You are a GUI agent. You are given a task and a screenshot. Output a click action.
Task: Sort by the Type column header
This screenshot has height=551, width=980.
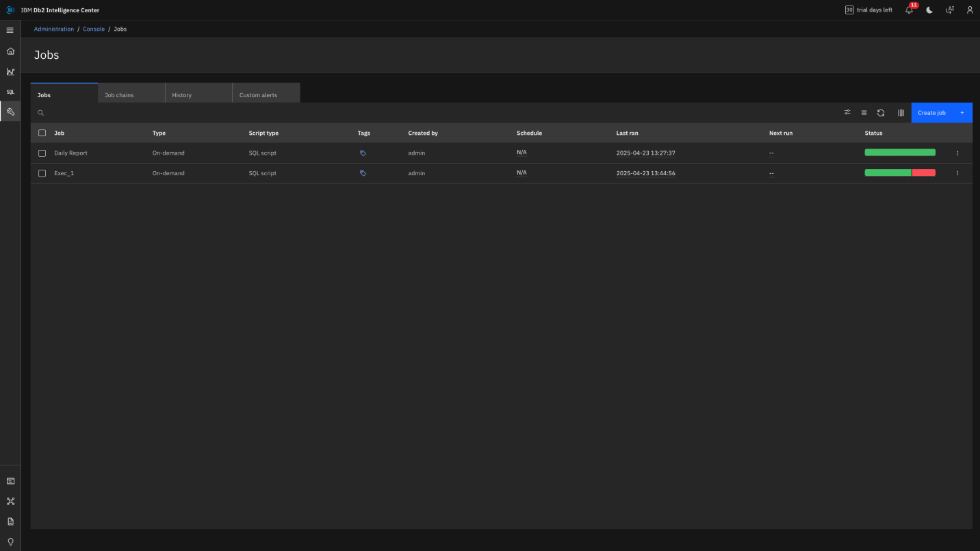(159, 133)
